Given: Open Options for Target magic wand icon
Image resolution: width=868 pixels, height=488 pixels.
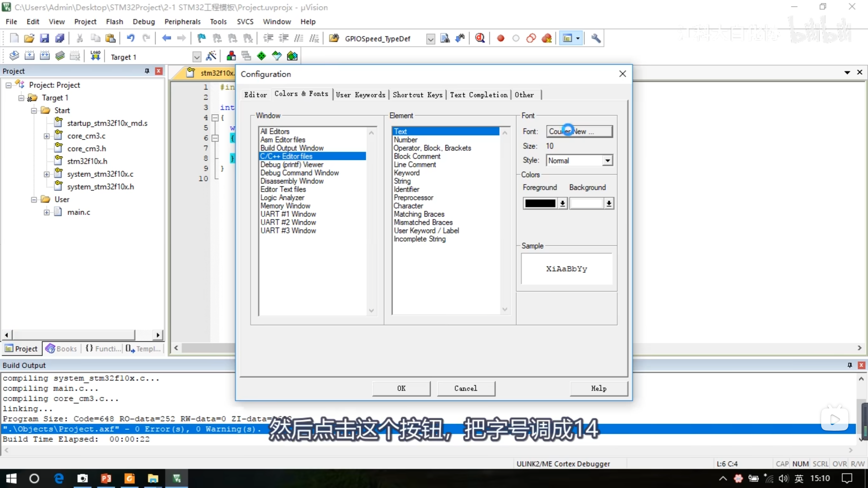Looking at the screenshot, I should pyautogui.click(x=211, y=56).
